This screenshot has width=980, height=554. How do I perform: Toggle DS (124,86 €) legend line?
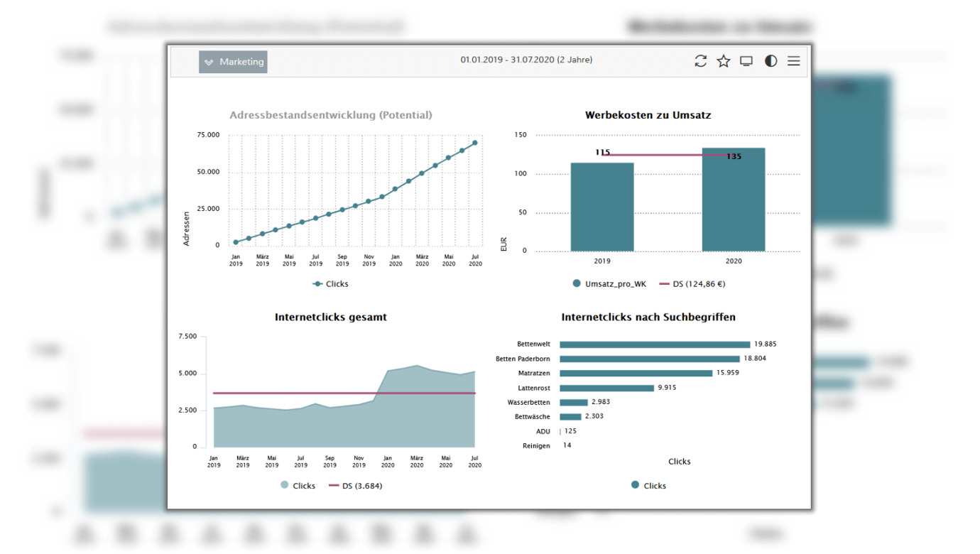692,284
